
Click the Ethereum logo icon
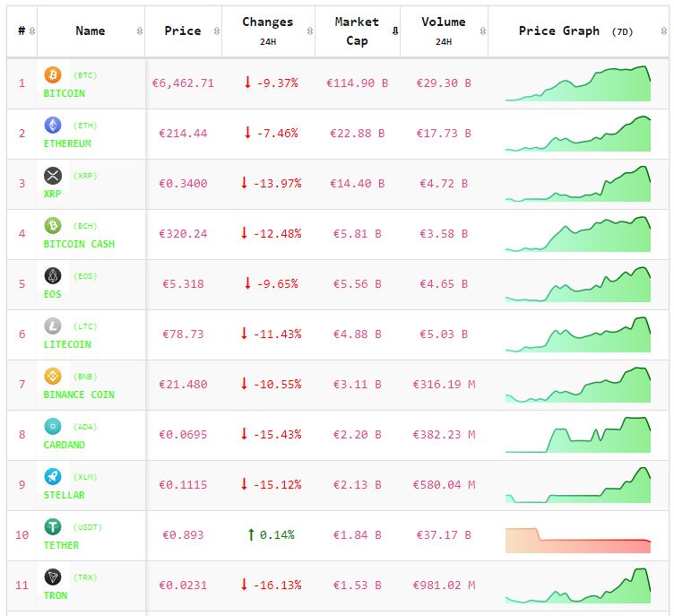click(53, 126)
